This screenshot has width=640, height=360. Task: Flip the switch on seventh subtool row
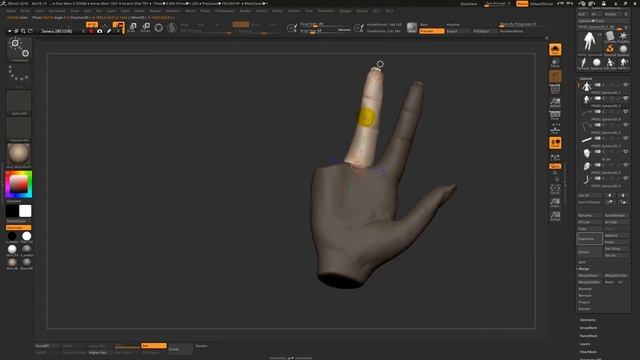tap(598, 165)
